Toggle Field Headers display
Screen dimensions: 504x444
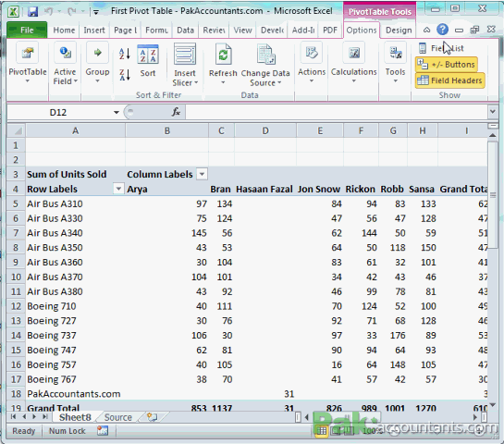[x=450, y=80]
